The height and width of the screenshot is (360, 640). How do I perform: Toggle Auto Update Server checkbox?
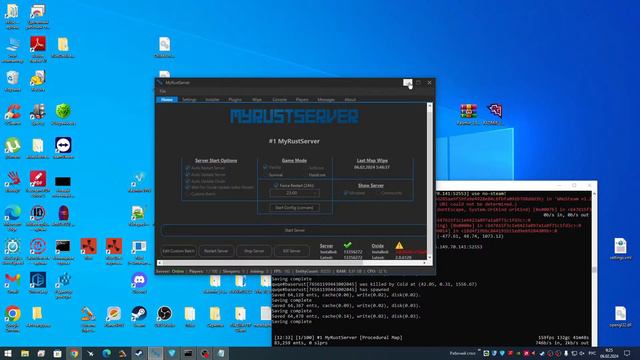click(188, 174)
